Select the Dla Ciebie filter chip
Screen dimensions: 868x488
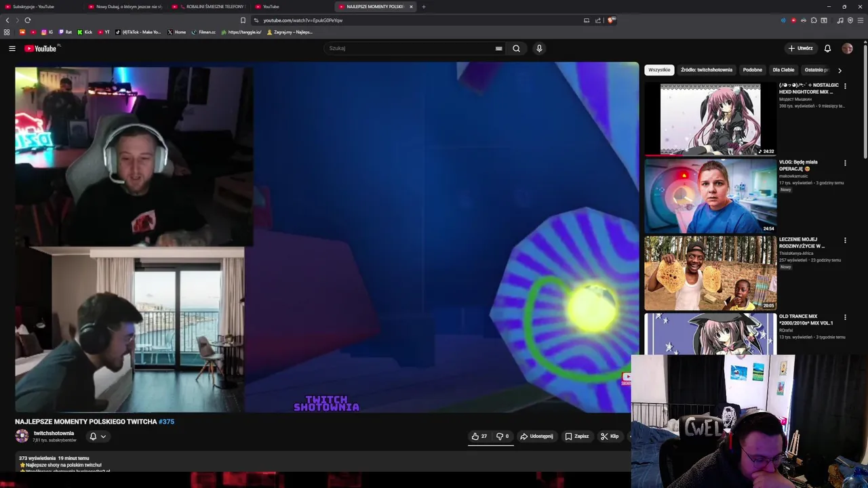[783, 70]
